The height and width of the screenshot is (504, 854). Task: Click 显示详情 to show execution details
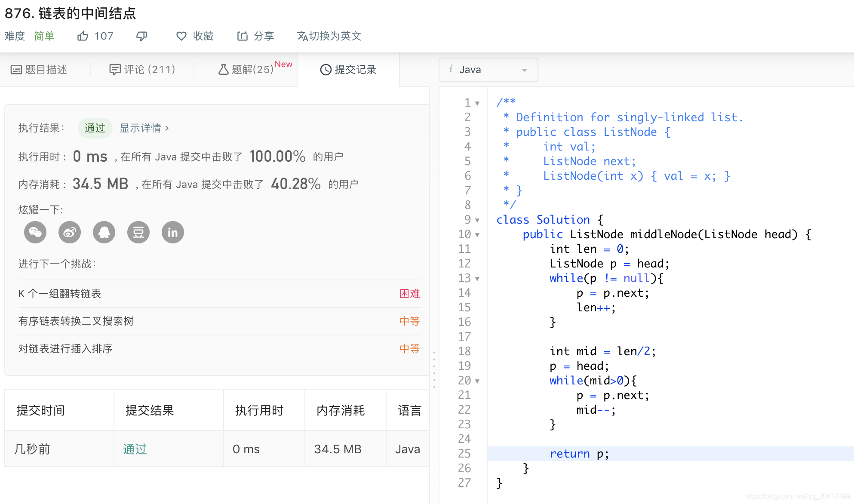141,128
